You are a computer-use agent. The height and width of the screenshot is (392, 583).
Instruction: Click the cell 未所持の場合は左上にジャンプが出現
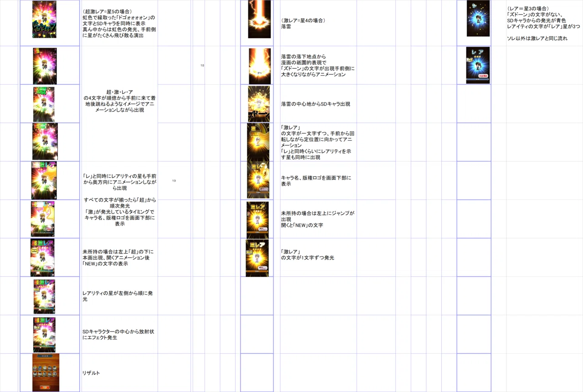pyautogui.click(x=318, y=219)
